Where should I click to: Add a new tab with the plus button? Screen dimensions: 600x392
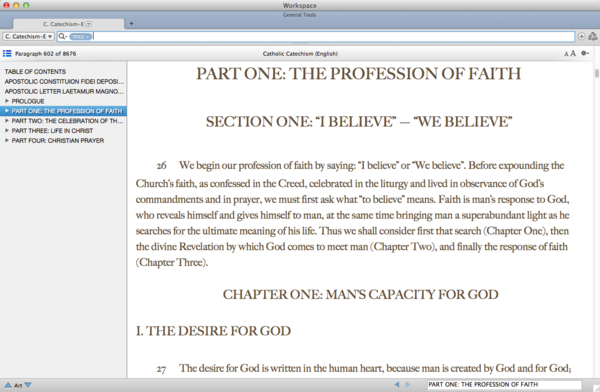pyautogui.click(x=131, y=23)
